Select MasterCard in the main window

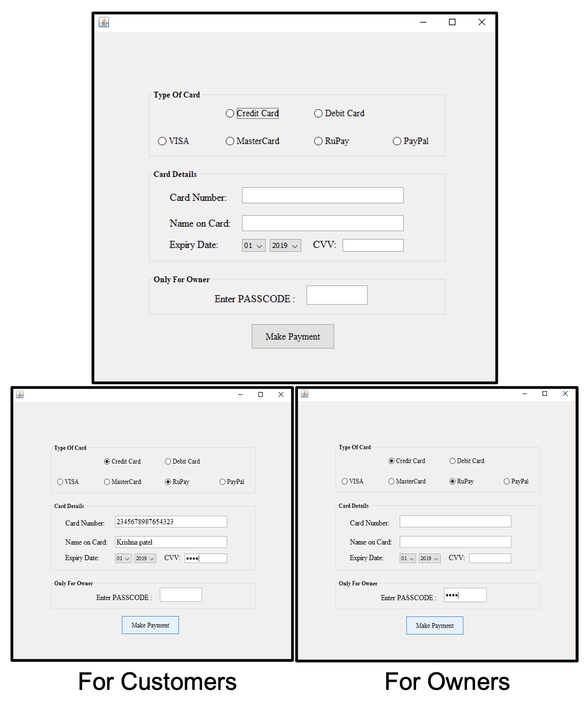tap(230, 141)
